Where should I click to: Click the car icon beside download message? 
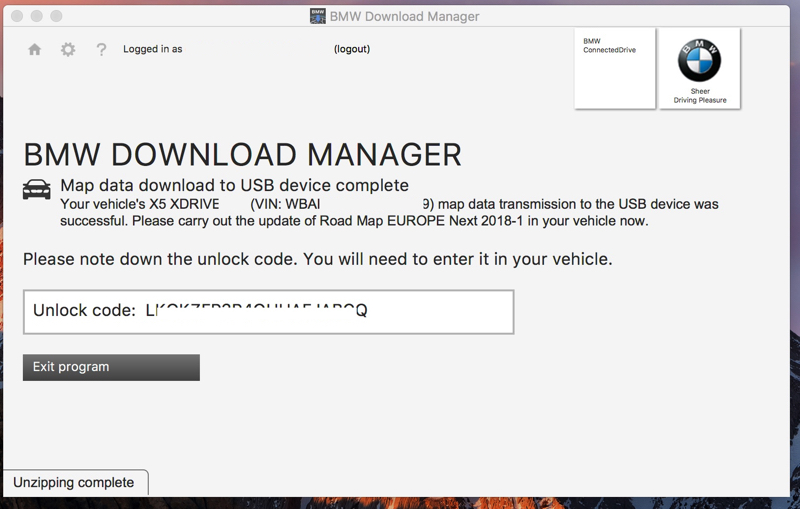pyautogui.click(x=37, y=189)
